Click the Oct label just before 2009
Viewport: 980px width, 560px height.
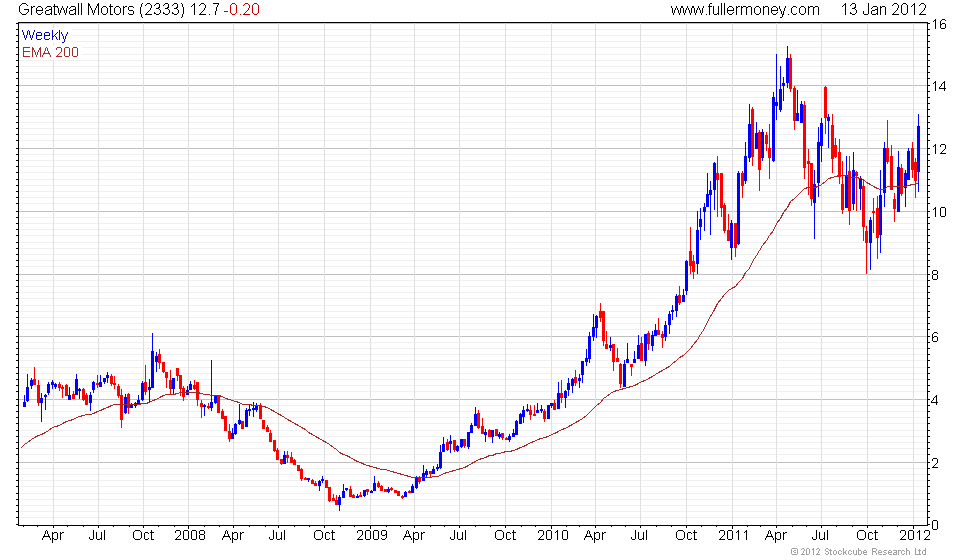(x=324, y=536)
